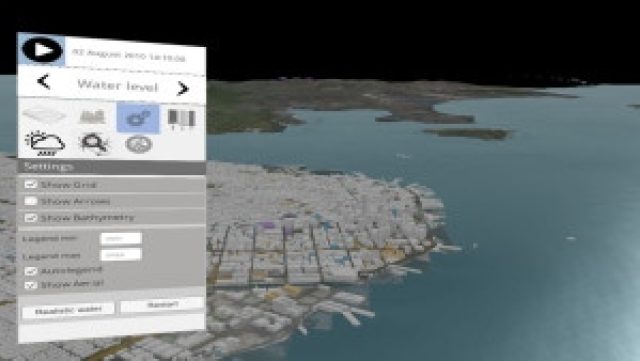
Task: Click the date and time label
Action: (x=129, y=55)
